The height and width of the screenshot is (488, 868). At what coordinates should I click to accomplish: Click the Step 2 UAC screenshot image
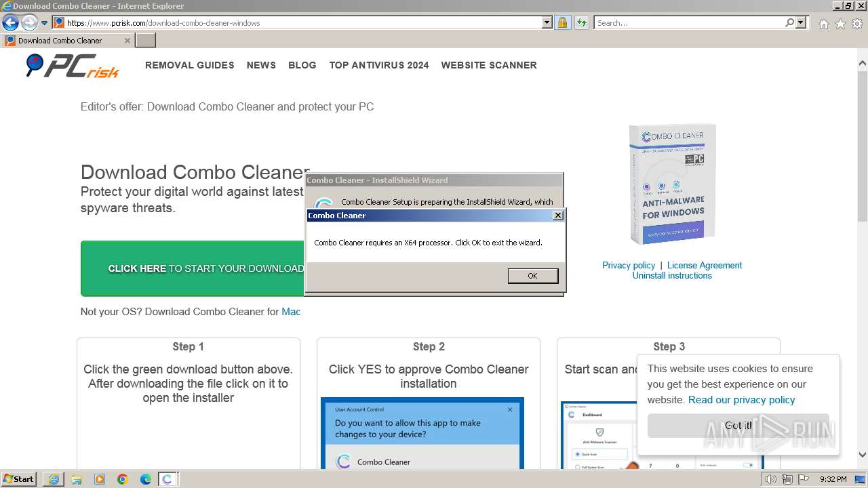click(422, 433)
